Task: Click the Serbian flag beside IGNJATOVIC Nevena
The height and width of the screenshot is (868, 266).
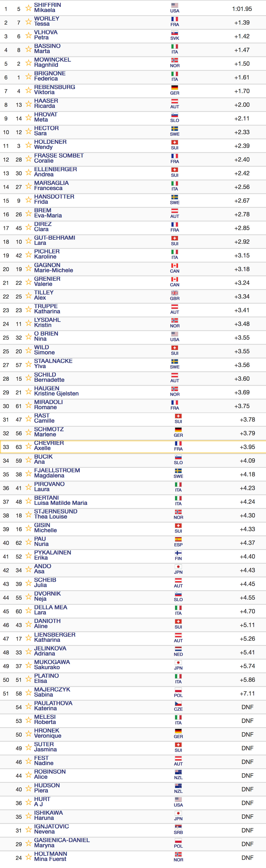Action: 178,826
